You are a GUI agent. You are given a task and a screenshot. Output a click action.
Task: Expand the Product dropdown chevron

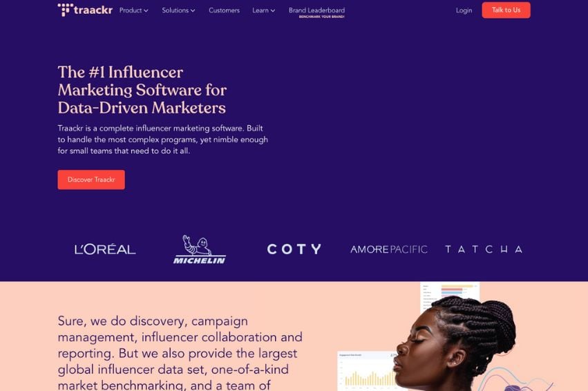[146, 11]
